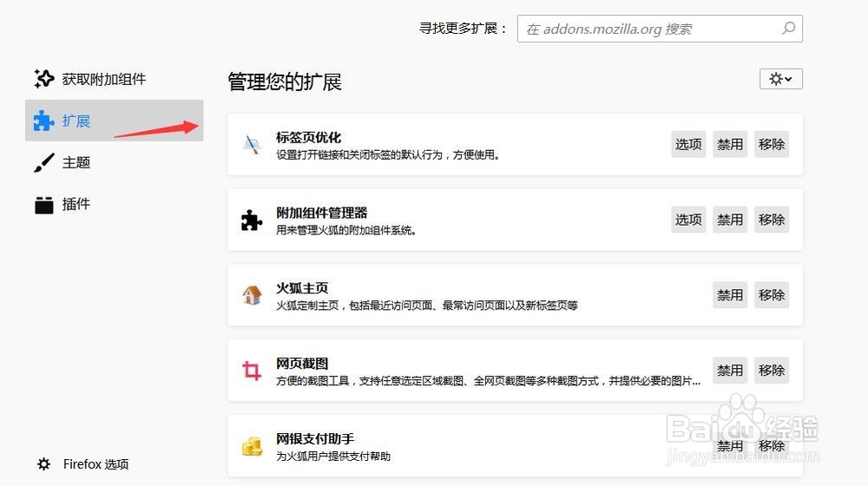Click the description 用来管理火狐的附加组件系统。
The width and height of the screenshot is (868, 486).
(x=346, y=230)
